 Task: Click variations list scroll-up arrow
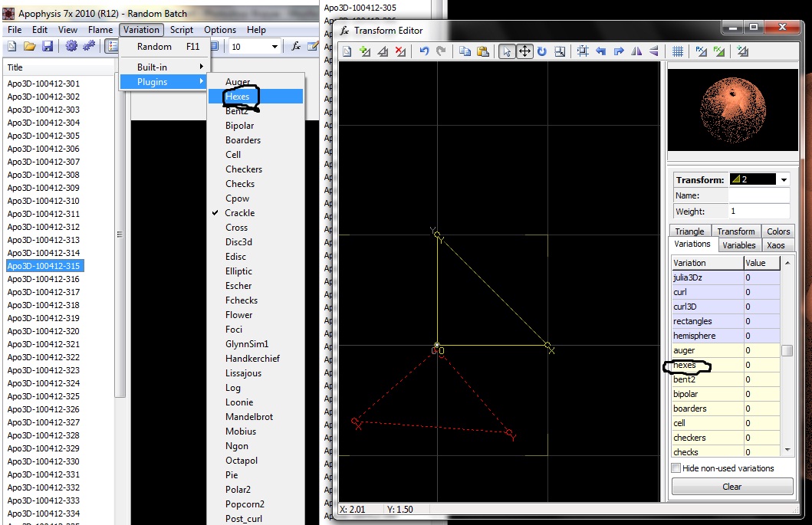coord(787,263)
